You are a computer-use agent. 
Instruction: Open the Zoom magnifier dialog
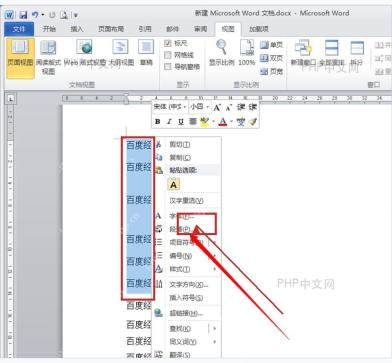tap(222, 53)
